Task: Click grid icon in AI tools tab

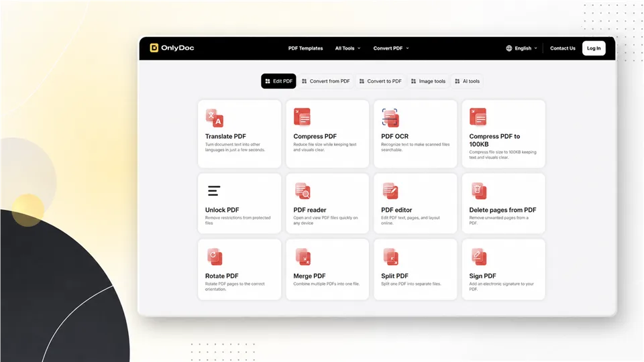Action: pos(457,81)
